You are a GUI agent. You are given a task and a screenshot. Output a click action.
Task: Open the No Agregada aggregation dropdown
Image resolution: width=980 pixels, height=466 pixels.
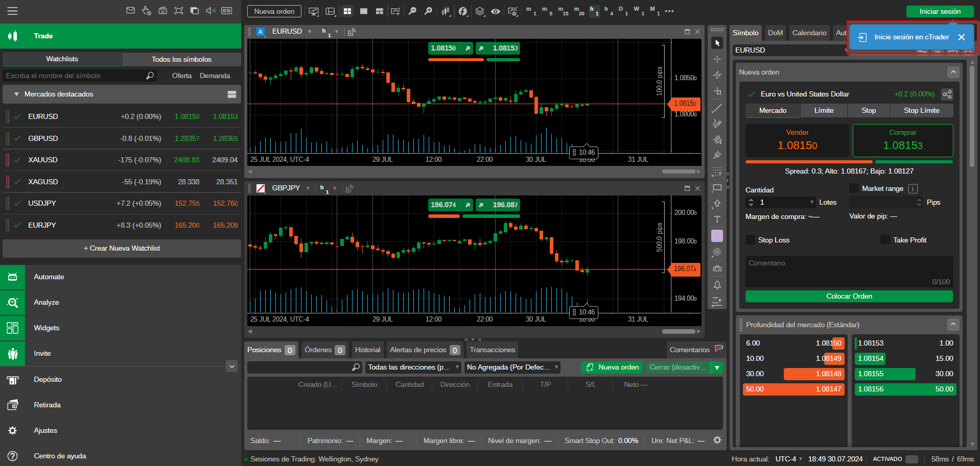click(512, 367)
